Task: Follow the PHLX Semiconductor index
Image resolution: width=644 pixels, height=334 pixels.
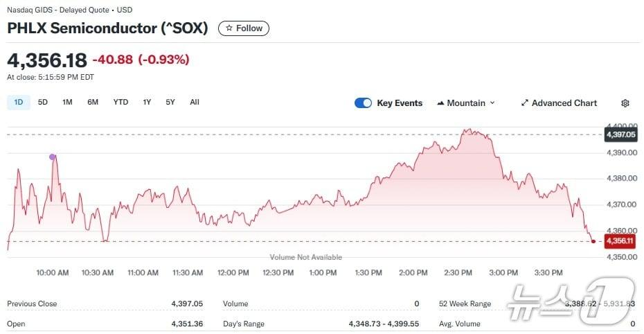Action: point(244,28)
